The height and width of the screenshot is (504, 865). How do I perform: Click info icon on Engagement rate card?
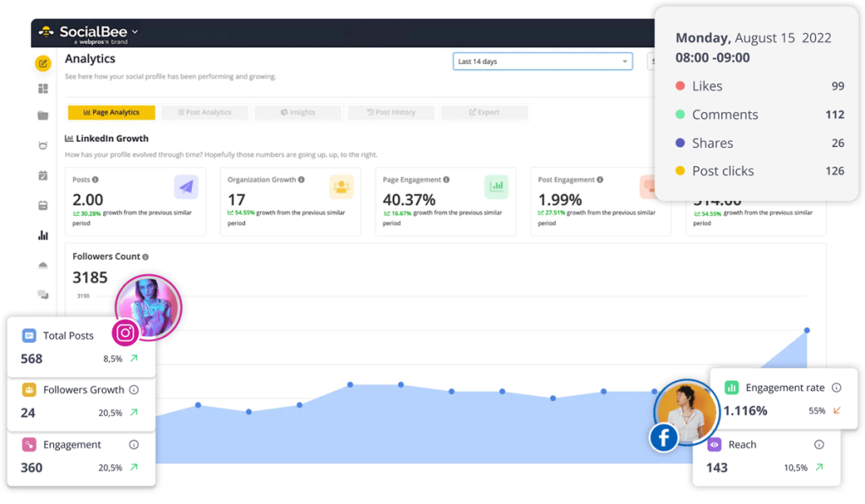coord(837,387)
